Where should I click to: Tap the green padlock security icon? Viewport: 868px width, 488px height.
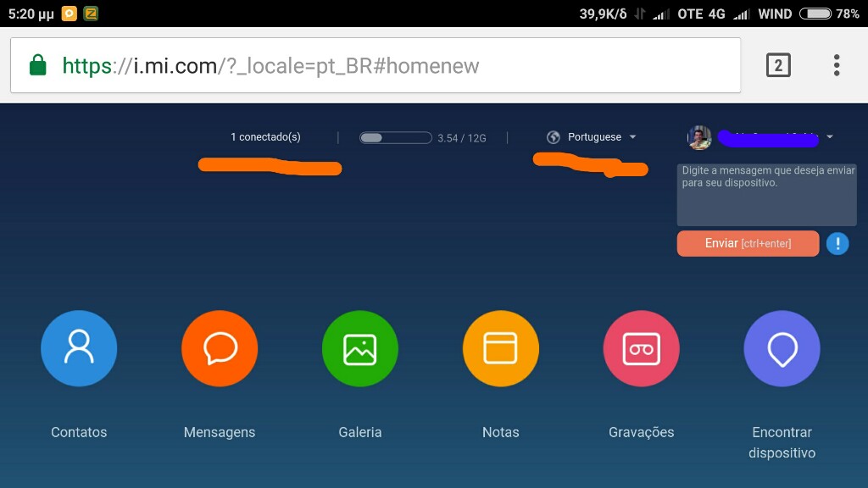37,65
